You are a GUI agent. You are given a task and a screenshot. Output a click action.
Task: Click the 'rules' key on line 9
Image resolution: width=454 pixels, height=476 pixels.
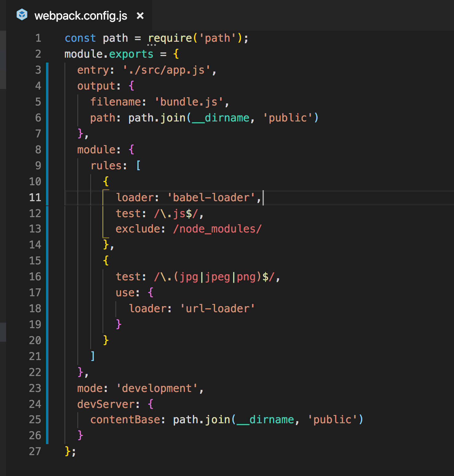106,166
